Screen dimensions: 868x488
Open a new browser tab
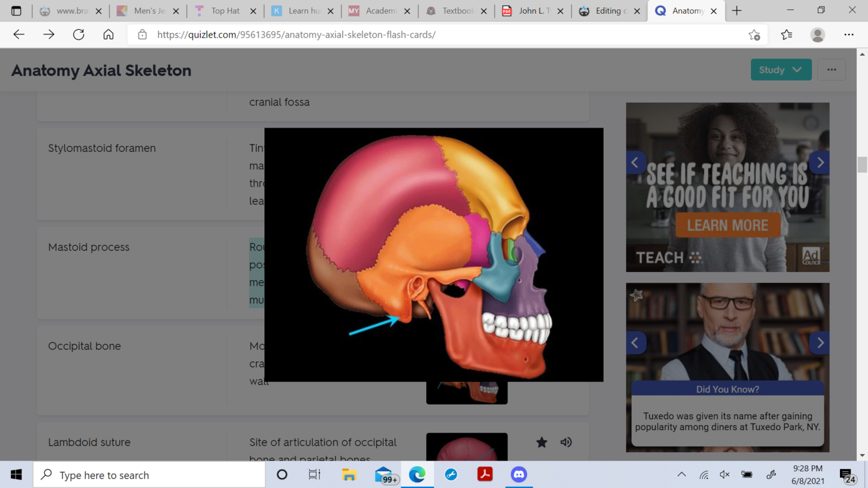coord(737,10)
